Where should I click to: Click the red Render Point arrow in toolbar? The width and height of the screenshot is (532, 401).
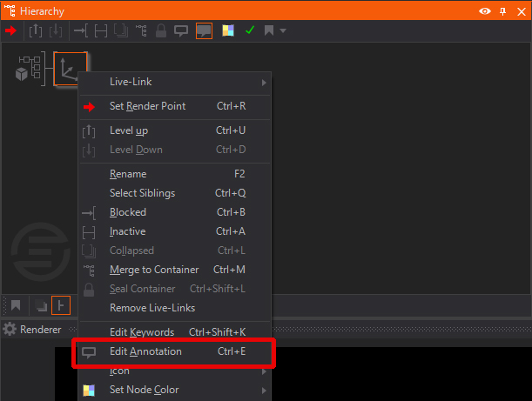[x=11, y=30]
